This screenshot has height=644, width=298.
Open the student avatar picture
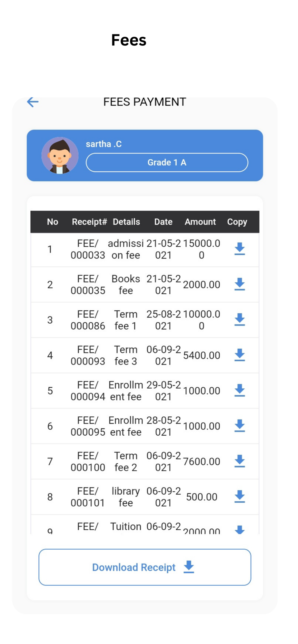[60, 156]
